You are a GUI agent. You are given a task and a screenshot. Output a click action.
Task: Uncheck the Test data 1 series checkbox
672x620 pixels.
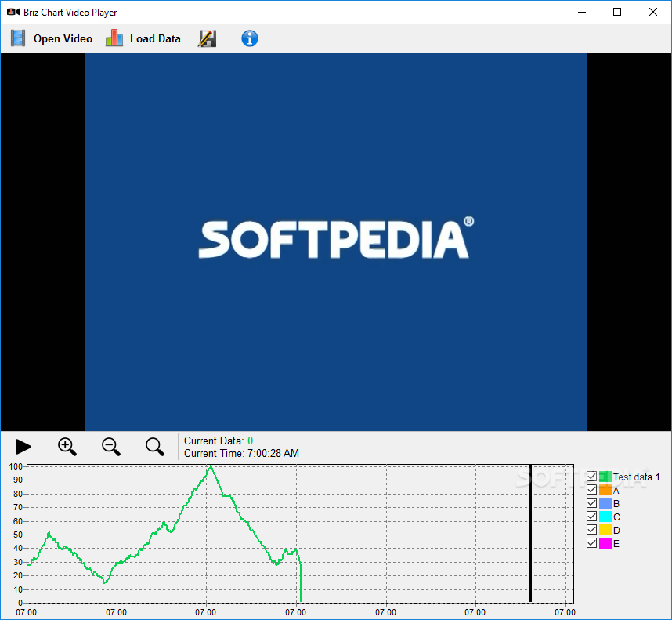[592, 477]
